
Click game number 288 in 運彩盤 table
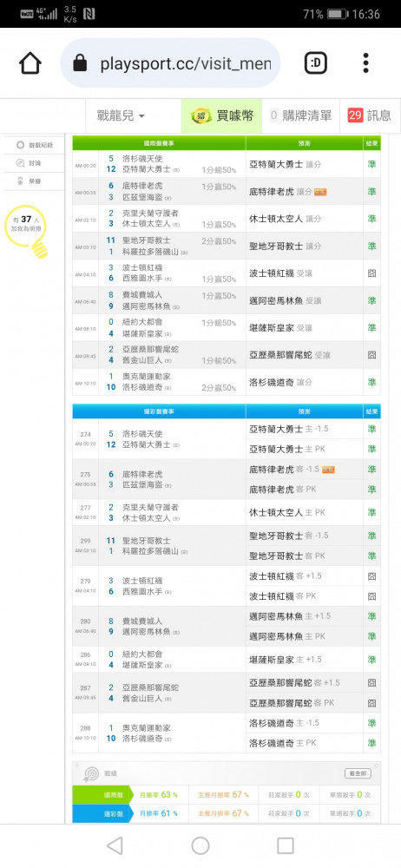click(85, 728)
